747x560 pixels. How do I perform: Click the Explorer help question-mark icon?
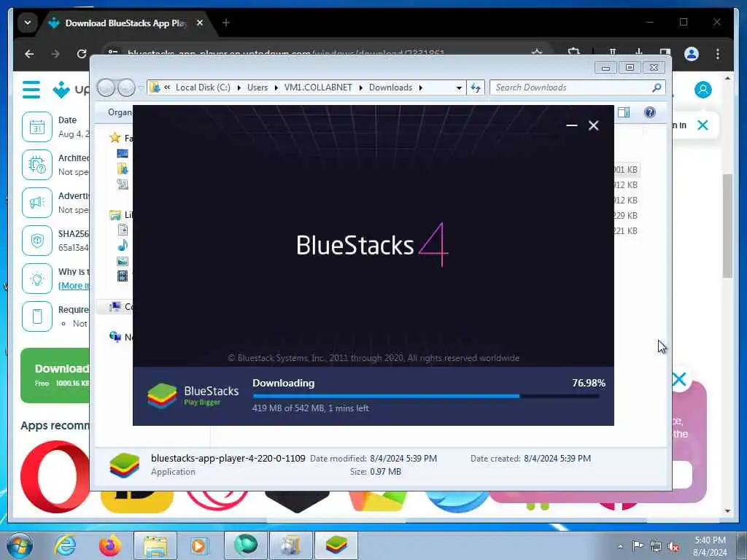(650, 112)
